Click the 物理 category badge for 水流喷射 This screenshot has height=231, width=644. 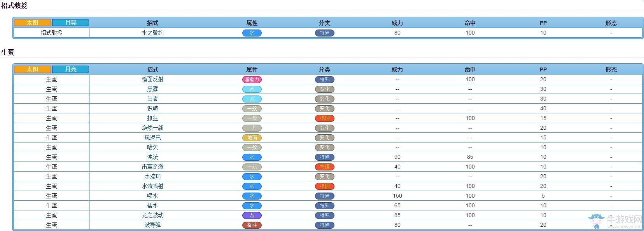[325, 186]
